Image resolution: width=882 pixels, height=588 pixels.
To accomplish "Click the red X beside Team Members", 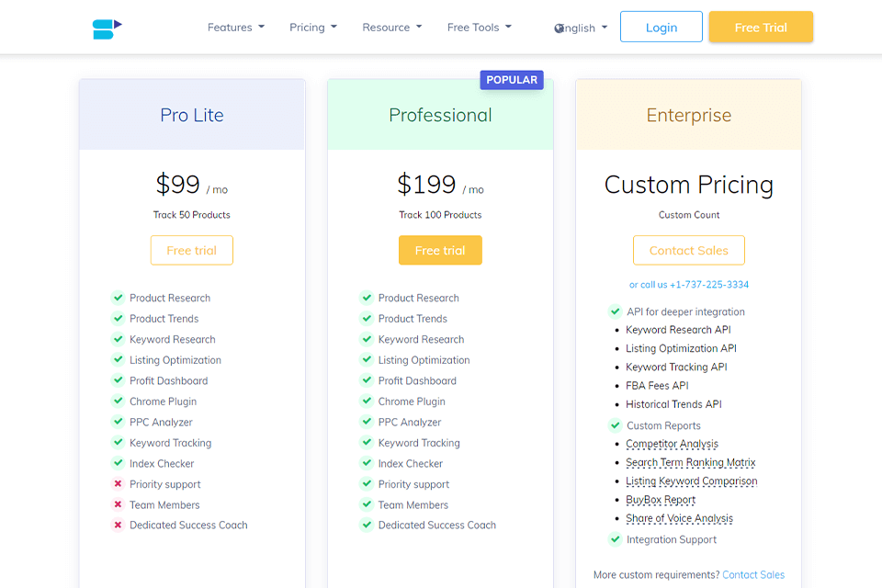I will click(x=118, y=504).
